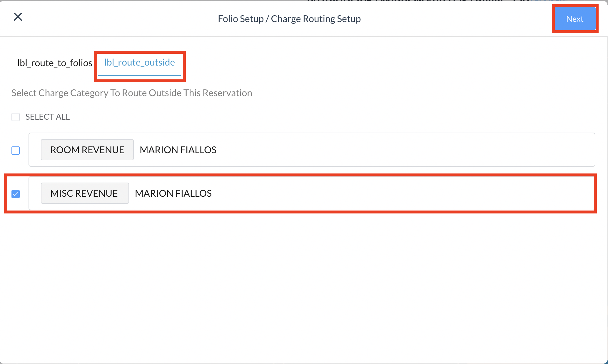The height and width of the screenshot is (364, 608).
Task: Click MARION FIALLOS beside ROOM REVENUE
Action: coord(178,150)
